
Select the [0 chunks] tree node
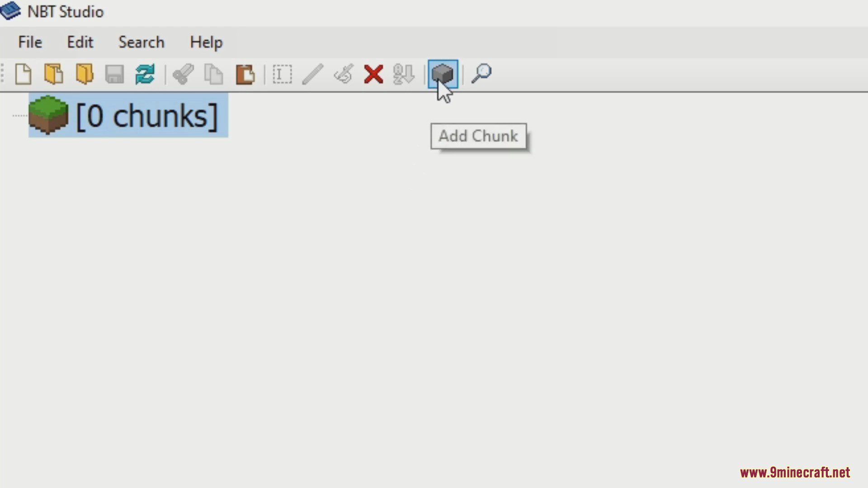pos(128,116)
